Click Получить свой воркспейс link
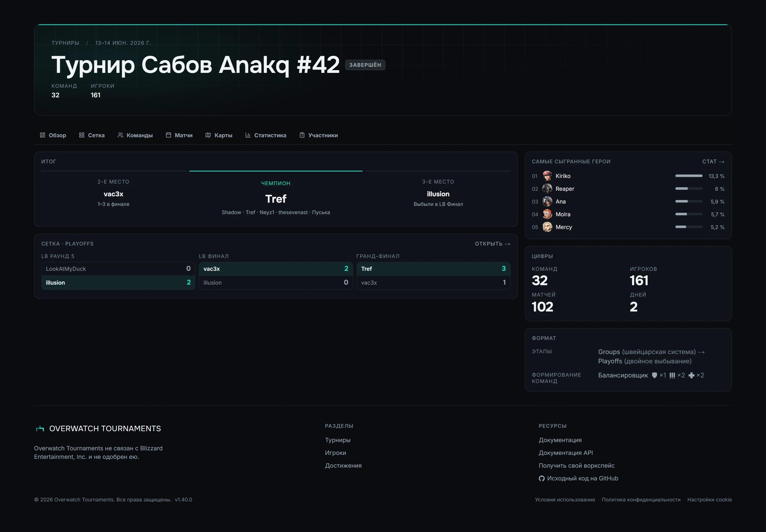 [576, 466]
